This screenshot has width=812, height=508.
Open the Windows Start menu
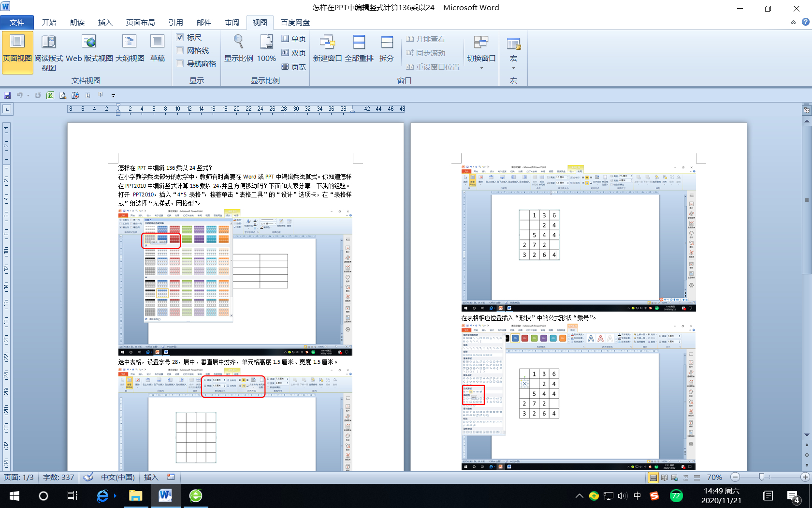click(x=14, y=496)
